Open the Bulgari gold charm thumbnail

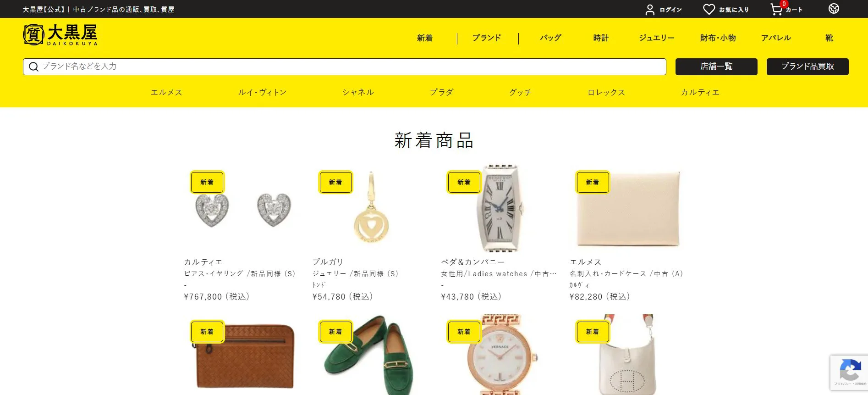pos(371,208)
